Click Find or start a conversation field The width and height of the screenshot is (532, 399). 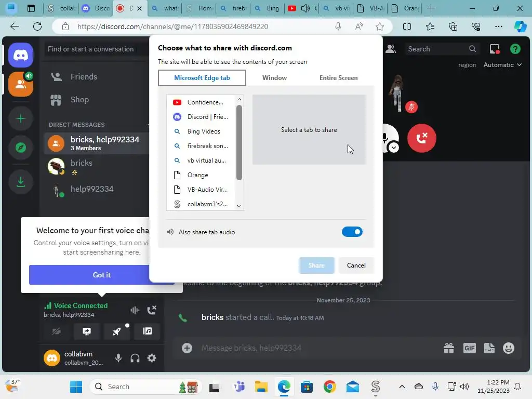97,49
